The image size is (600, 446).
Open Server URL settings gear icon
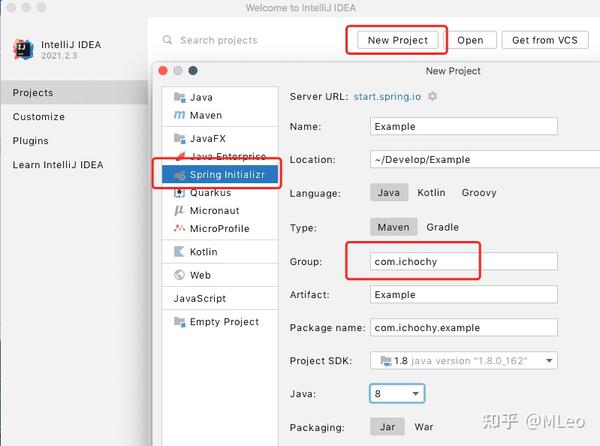point(433,97)
